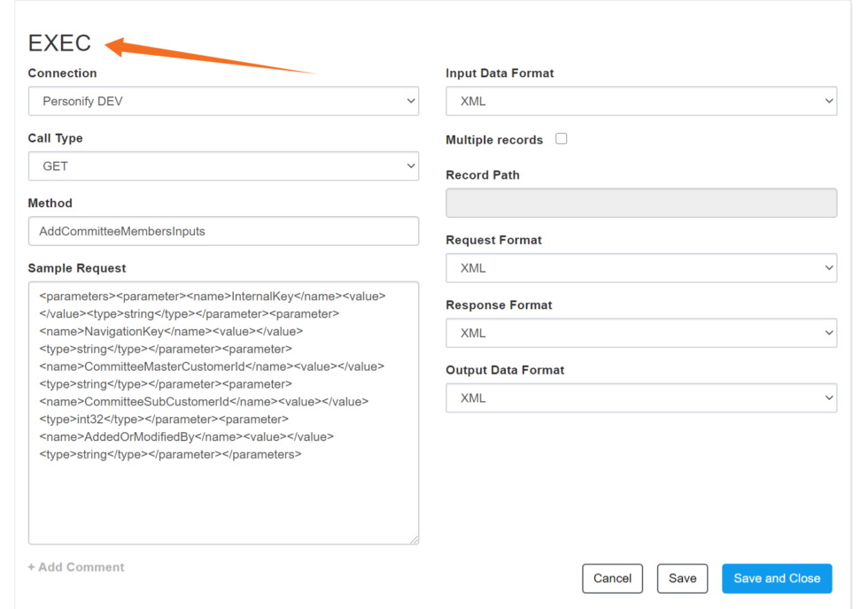The image size is (868, 609).
Task: Click the EXEC heading text
Action: pos(59,42)
